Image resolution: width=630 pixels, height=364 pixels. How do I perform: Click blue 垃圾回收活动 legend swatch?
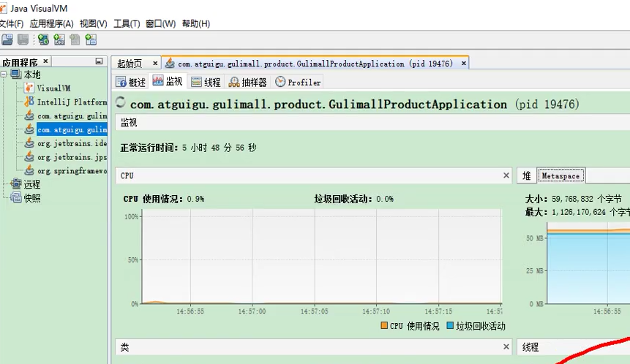point(450,325)
